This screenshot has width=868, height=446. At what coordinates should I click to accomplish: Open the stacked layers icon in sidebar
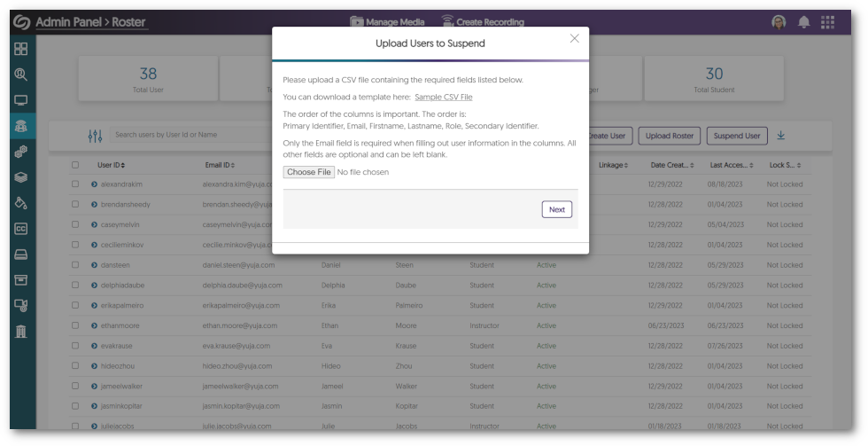[21, 177]
